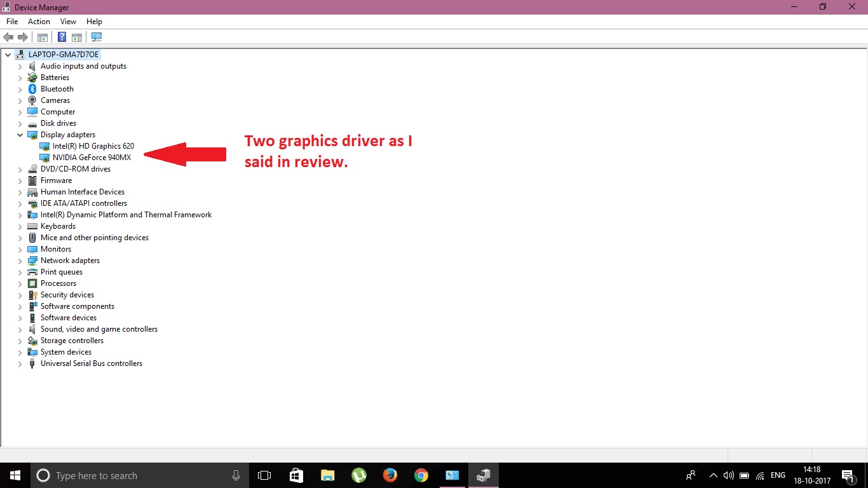This screenshot has width=868, height=488.
Task: Click the 'Type here to search' box
Action: tap(140, 475)
